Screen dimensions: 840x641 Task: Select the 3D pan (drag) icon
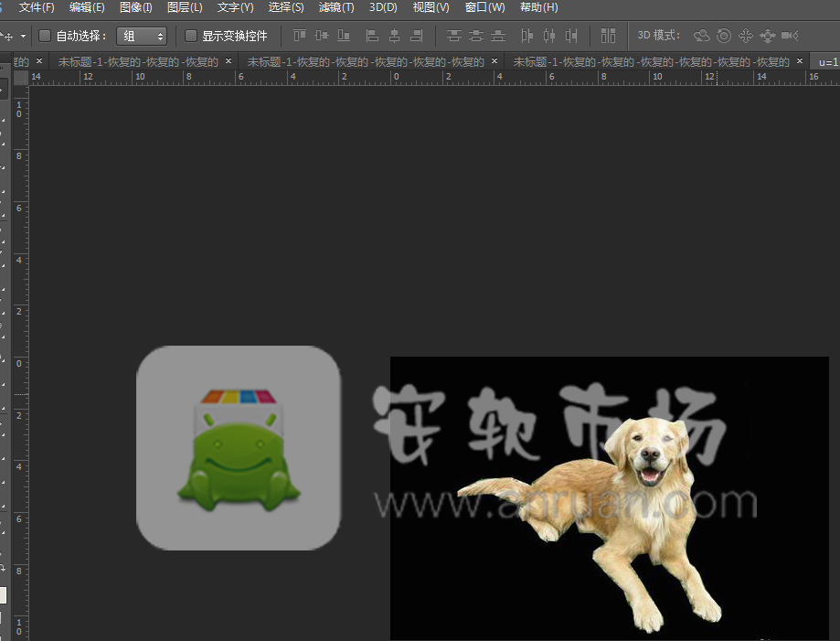tap(745, 36)
